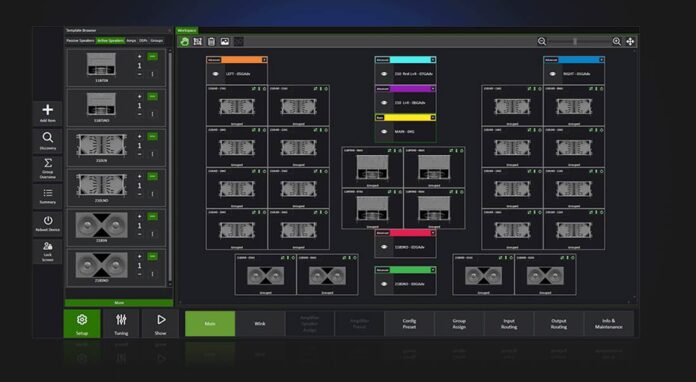
Task: Open the three-dot menu of the topmost template
Action: (152, 74)
